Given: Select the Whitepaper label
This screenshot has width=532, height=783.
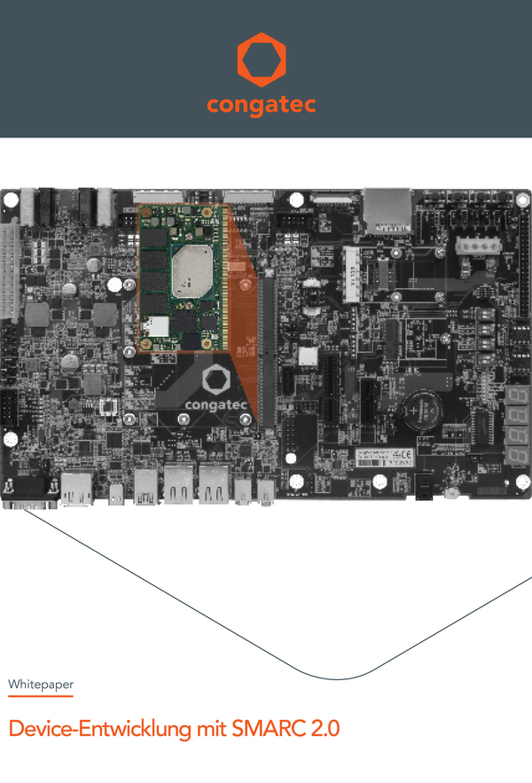Looking at the screenshot, I should click(x=41, y=684).
